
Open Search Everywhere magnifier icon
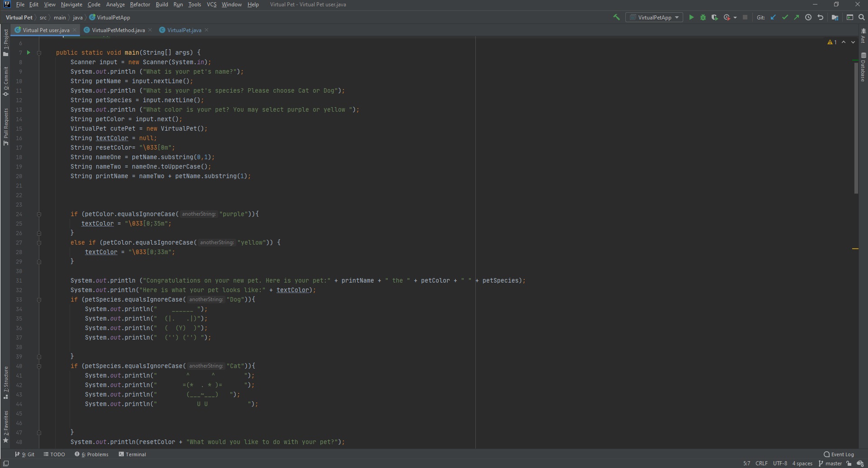tap(861, 17)
